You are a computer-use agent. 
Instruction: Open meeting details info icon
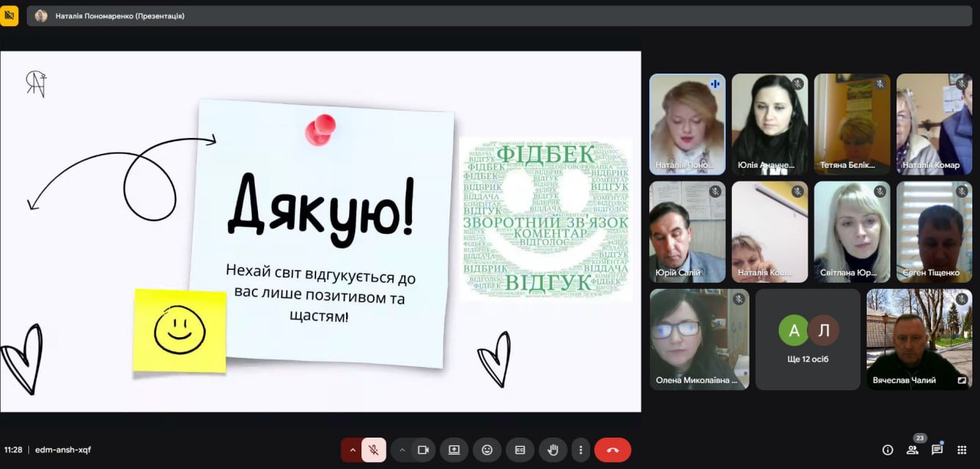click(x=888, y=450)
